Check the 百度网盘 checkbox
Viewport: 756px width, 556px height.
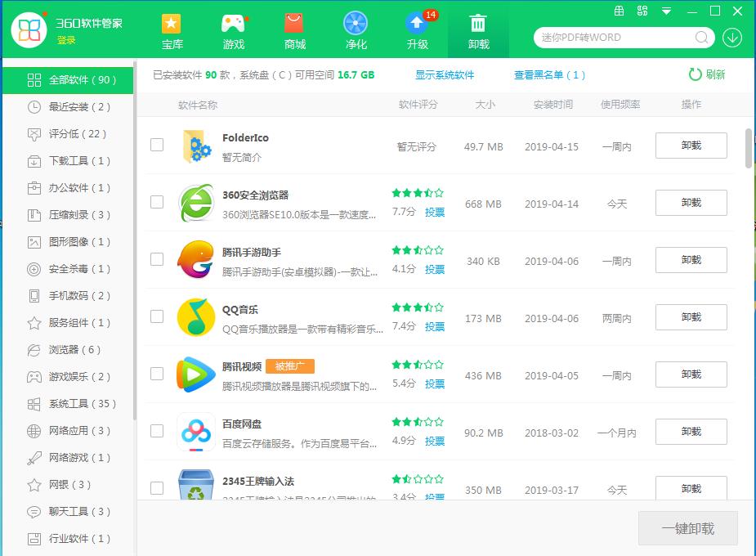(157, 431)
